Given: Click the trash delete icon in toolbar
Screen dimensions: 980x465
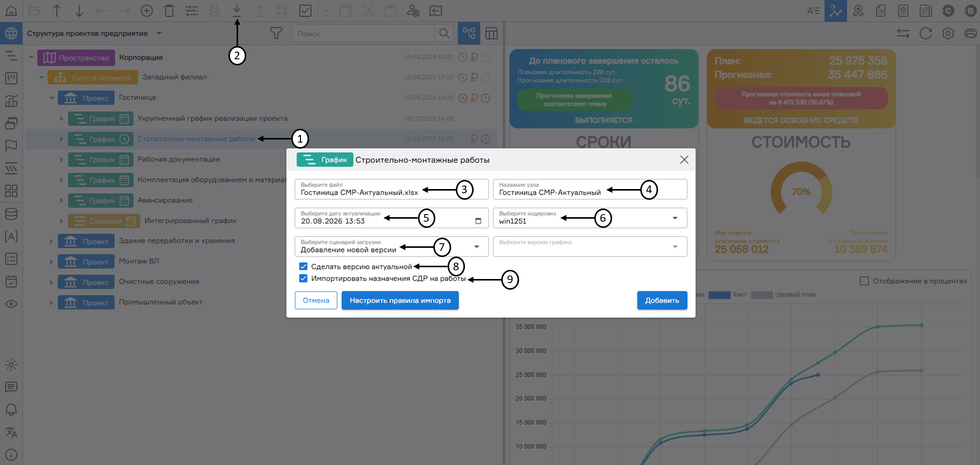Looking at the screenshot, I should tap(169, 10).
